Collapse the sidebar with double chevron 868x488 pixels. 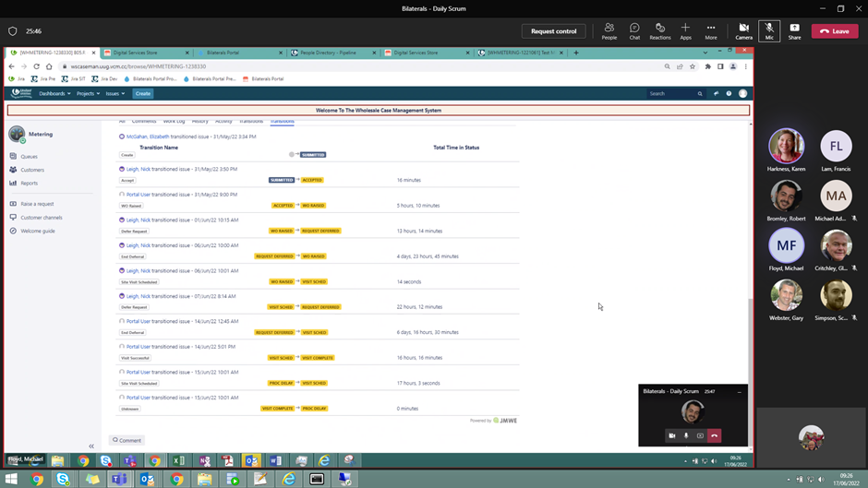pos(91,446)
